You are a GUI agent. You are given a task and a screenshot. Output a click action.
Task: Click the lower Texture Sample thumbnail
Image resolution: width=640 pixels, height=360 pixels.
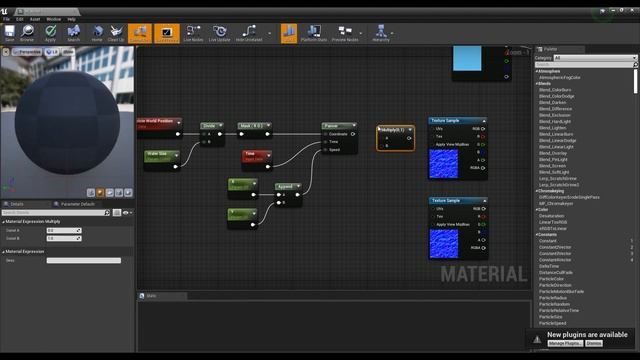point(444,244)
